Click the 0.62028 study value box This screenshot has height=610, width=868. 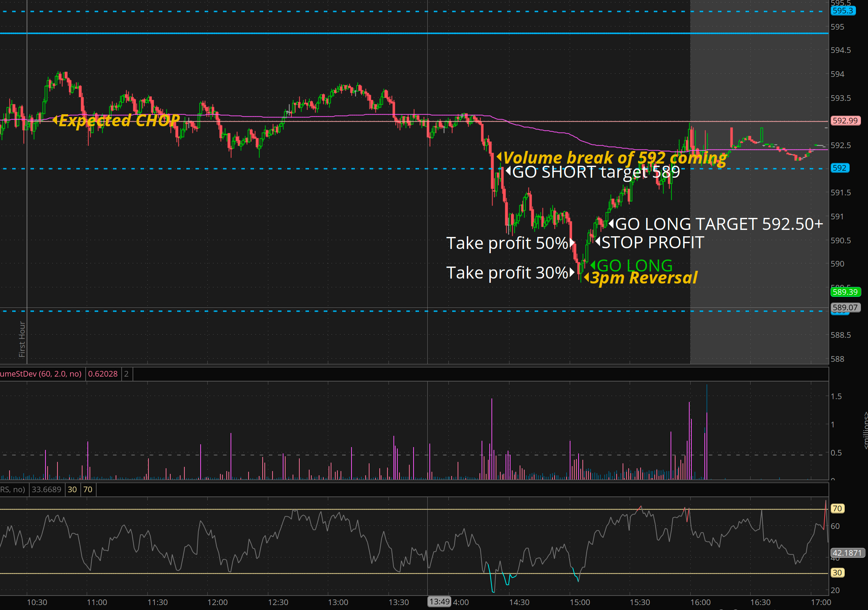point(103,374)
